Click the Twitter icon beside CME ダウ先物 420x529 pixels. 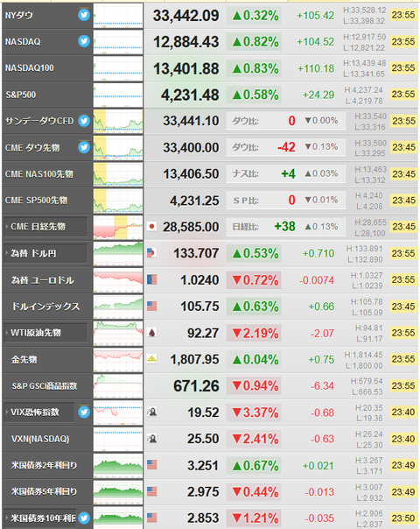(x=84, y=147)
